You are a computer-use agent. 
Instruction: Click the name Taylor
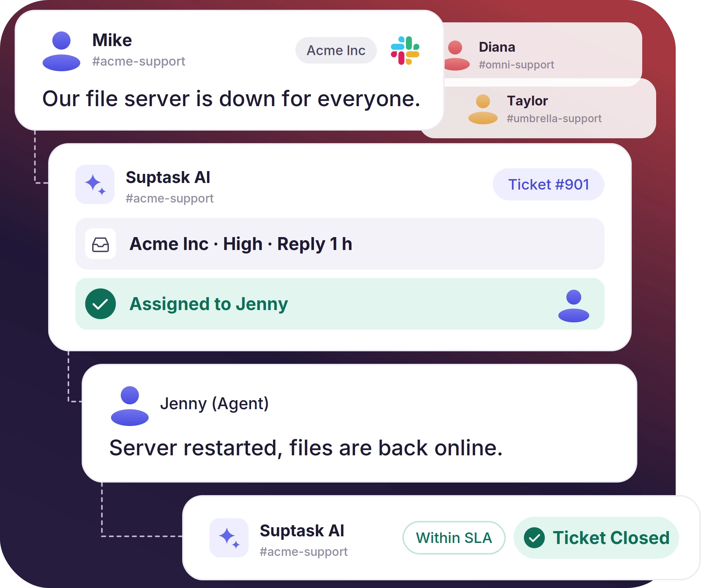527,101
